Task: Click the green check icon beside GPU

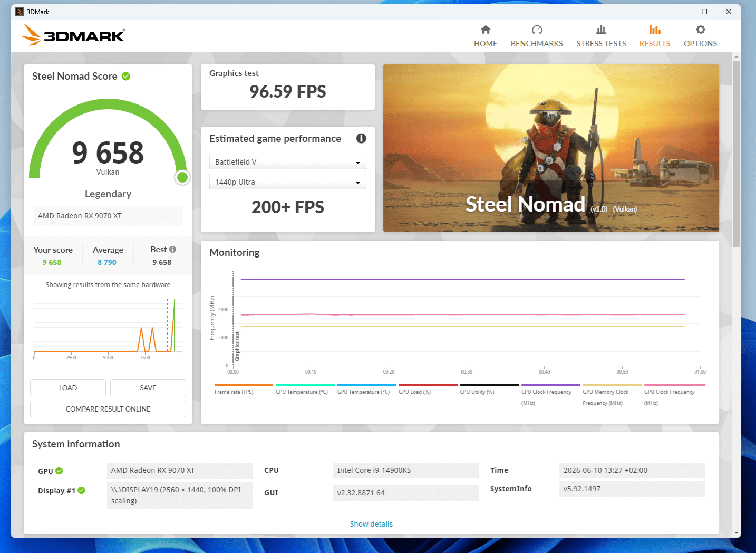Action: pyautogui.click(x=59, y=471)
